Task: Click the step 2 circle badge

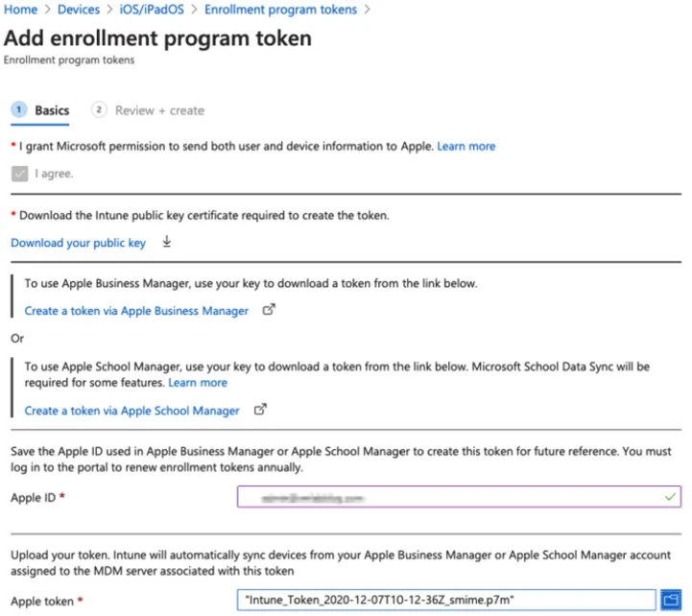Action: pos(99,109)
